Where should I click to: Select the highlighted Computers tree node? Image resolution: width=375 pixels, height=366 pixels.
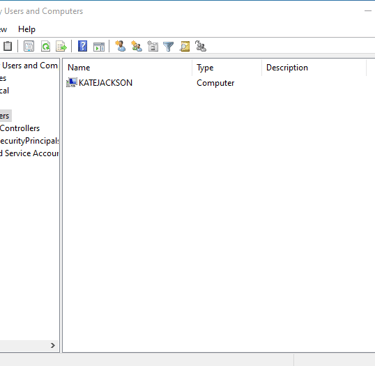[5, 116]
